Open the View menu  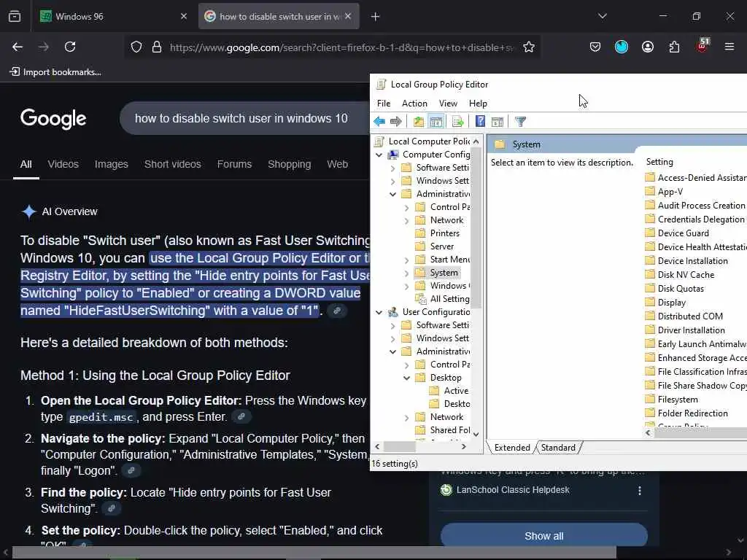click(448, 104)
